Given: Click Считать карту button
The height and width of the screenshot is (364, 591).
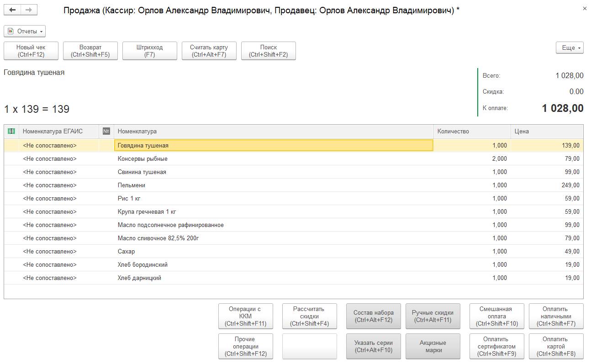Looking at the screenshot, I should (209, 51).
